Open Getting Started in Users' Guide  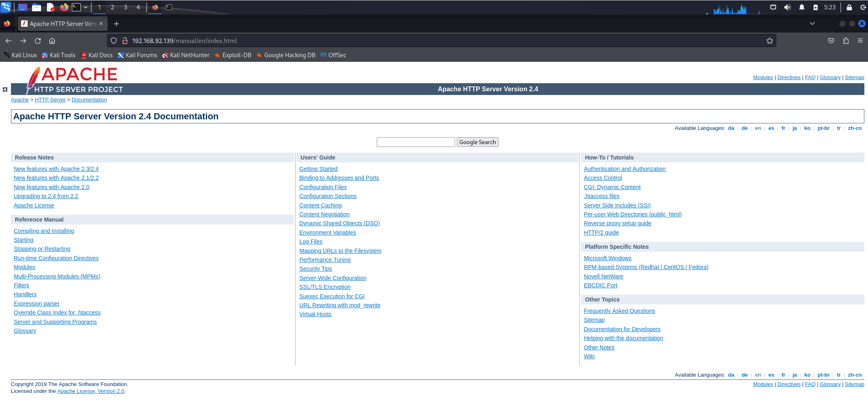click(318, 169)
